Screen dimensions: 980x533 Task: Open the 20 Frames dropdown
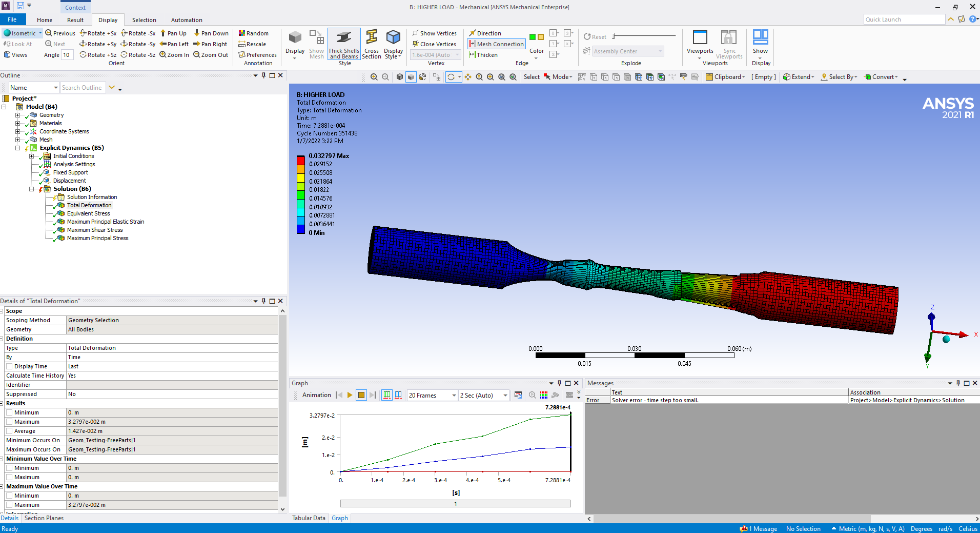coord(454,396)
